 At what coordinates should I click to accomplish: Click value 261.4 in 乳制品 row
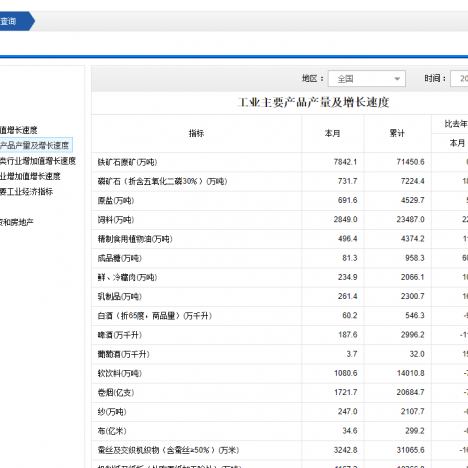(347, 296)
